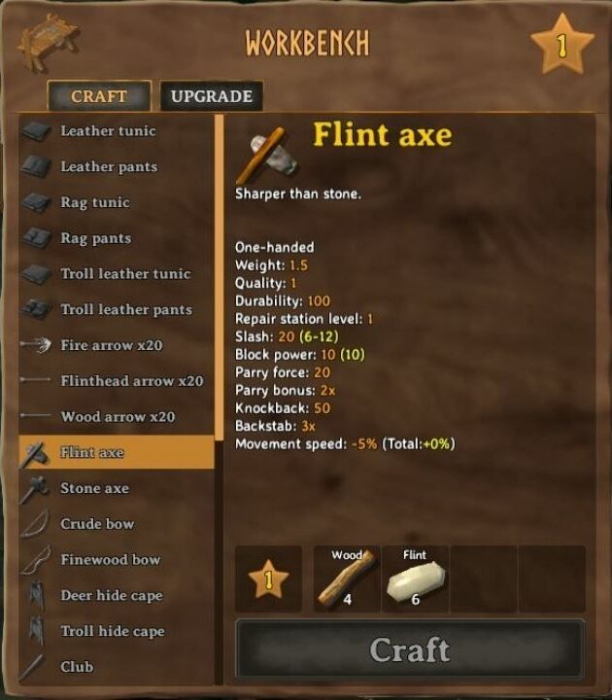This screenshot has height=700, width=612.
Task: Select the Deer hide cape icon
Action: click(x=37, y=595)
